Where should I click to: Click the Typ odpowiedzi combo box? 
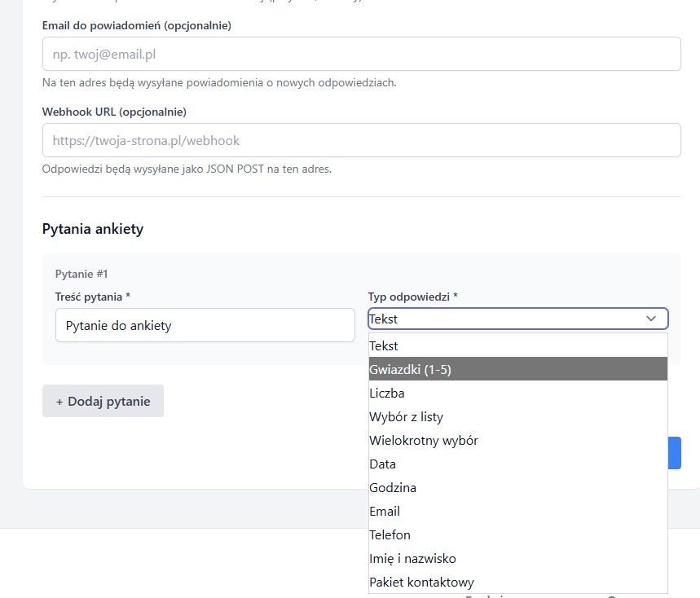click(505, 319)
